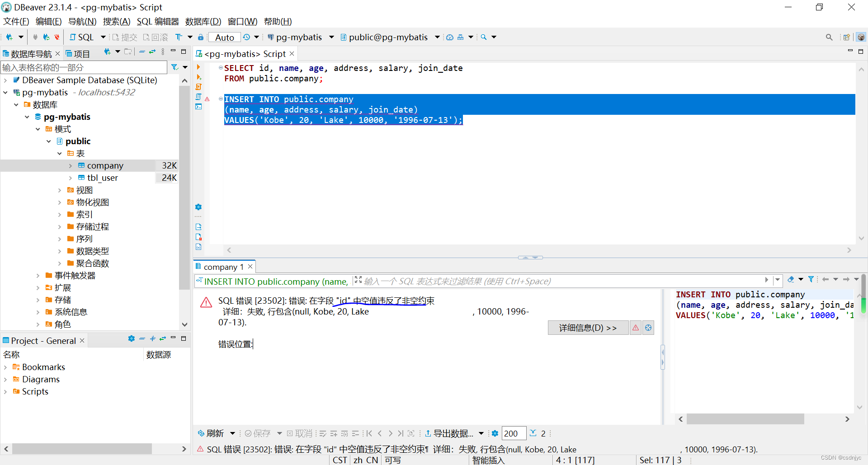Open the SQL 编辑器 menu
The image size is (868, 465).
158,22
